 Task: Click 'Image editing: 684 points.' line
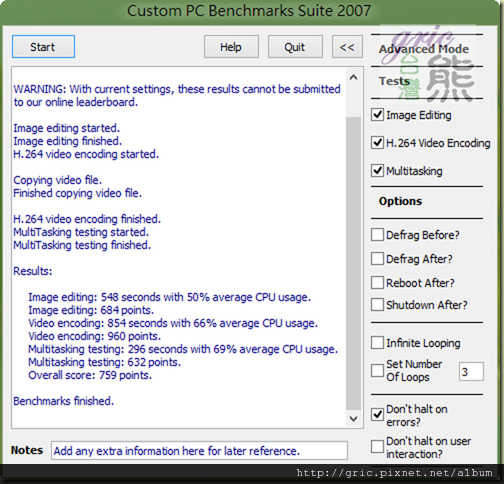point(91,310)
